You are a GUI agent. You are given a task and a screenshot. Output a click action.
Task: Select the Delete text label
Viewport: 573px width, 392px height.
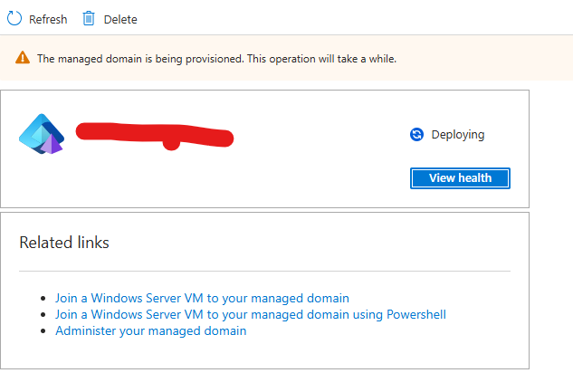120,19
